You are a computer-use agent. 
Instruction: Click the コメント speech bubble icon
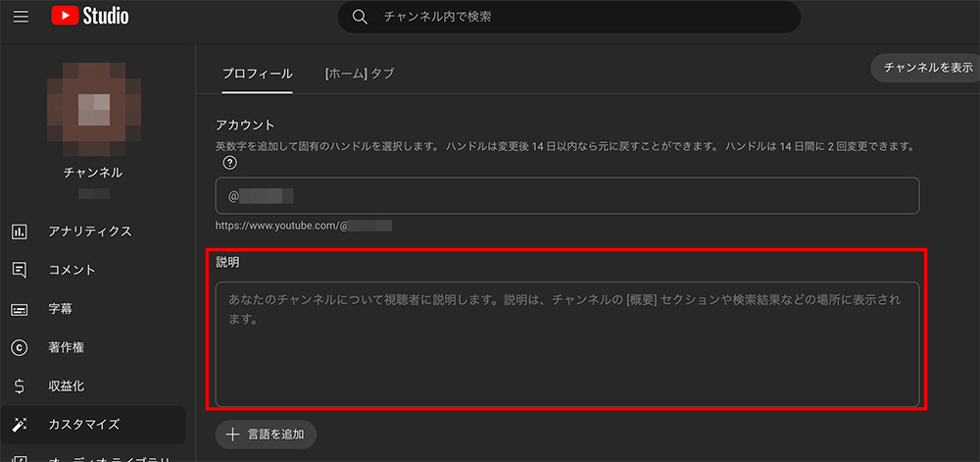coord(20,270)
